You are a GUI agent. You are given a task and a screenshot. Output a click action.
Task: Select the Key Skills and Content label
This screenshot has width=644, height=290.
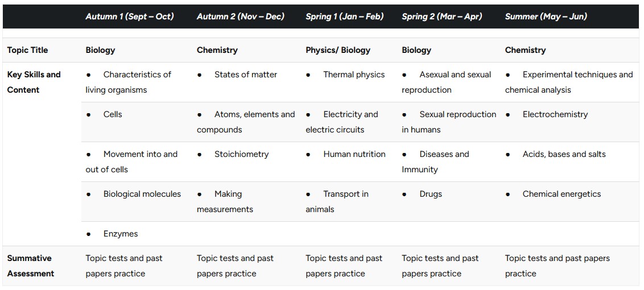coord(34,82)
